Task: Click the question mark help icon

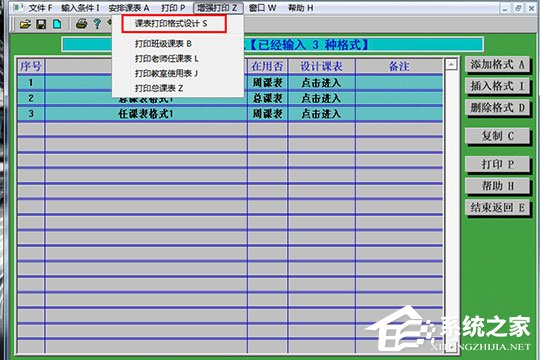Action: pos(97,24)
